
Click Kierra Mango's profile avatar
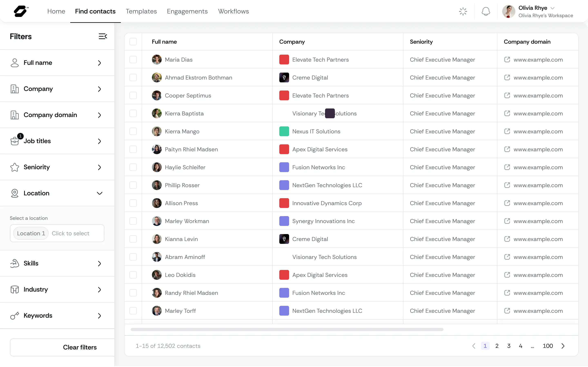tap(157, 131)
